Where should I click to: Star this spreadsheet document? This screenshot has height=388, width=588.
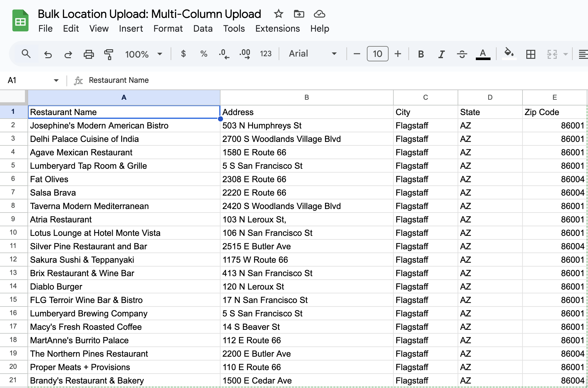coord(279,14)
